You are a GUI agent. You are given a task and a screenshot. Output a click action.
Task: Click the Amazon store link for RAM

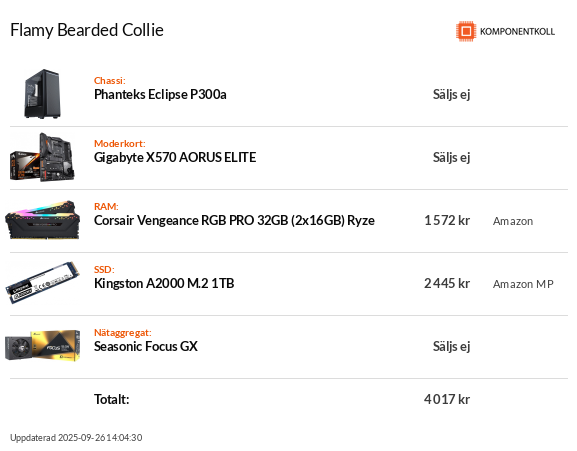coord(513,221)
